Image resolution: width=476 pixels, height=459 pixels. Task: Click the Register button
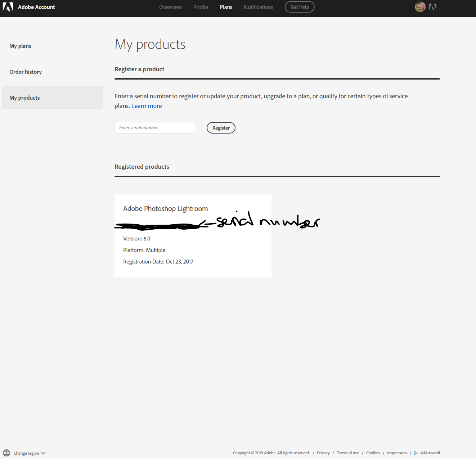click(221, 128)
